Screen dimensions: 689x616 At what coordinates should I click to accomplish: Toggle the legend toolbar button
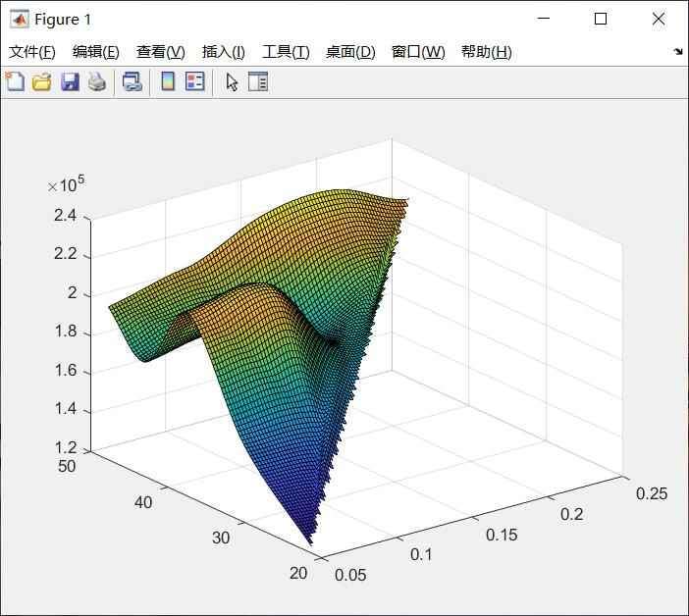(195, 82)
